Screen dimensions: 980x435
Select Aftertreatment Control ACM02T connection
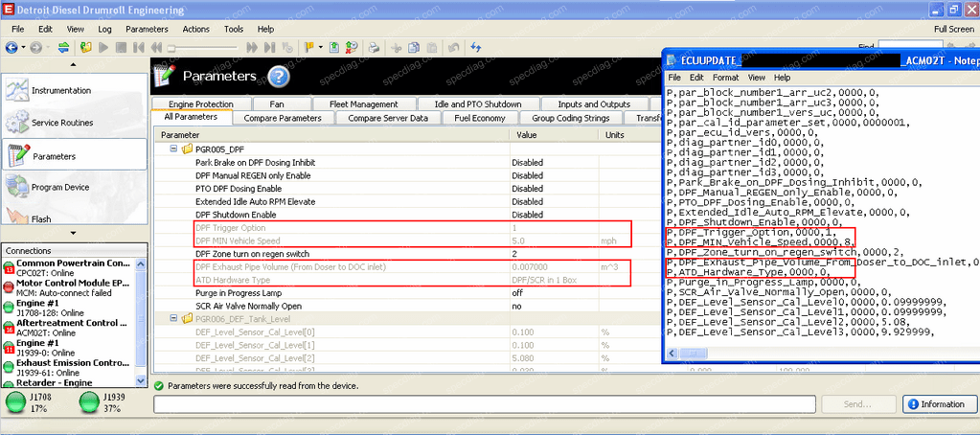(x=68, y=328)
